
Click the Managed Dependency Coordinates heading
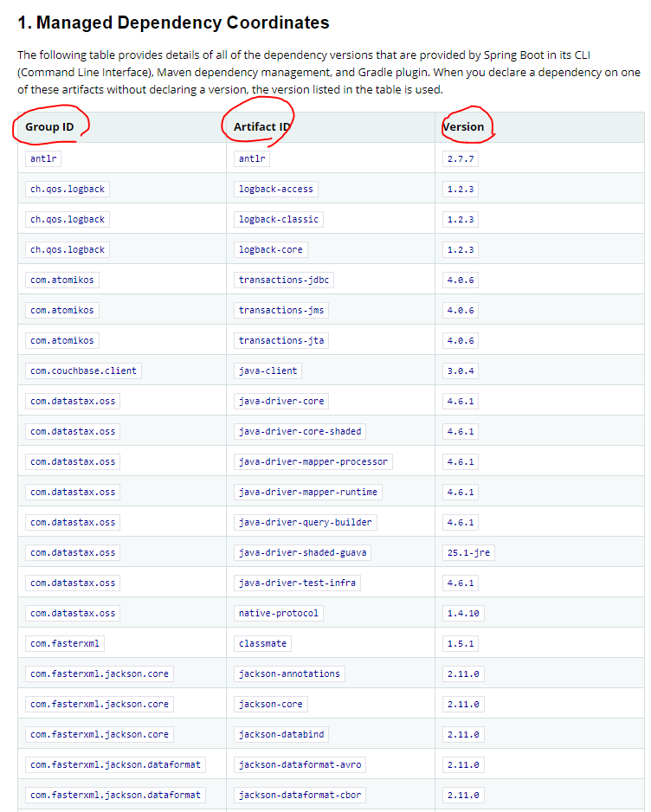(173, 23)
